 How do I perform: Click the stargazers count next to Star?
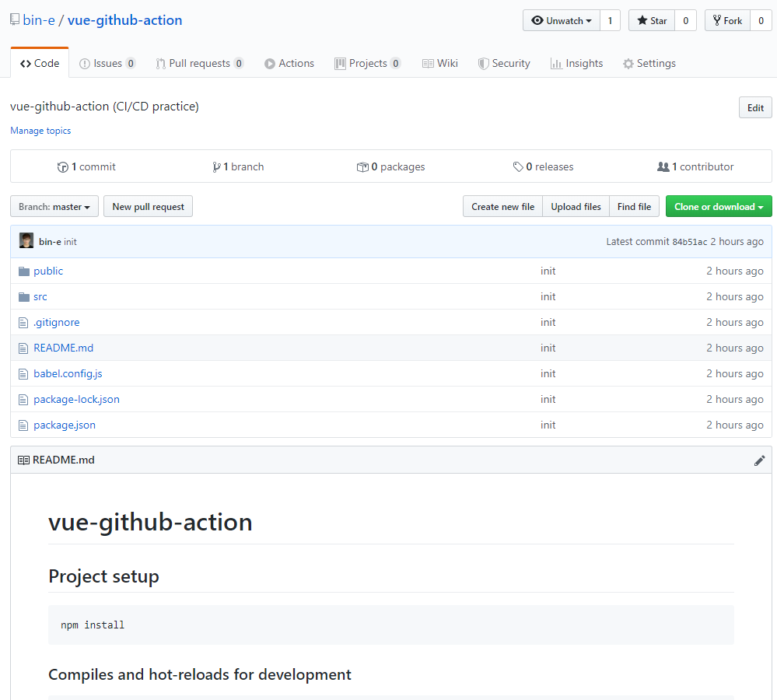point(686,20)
